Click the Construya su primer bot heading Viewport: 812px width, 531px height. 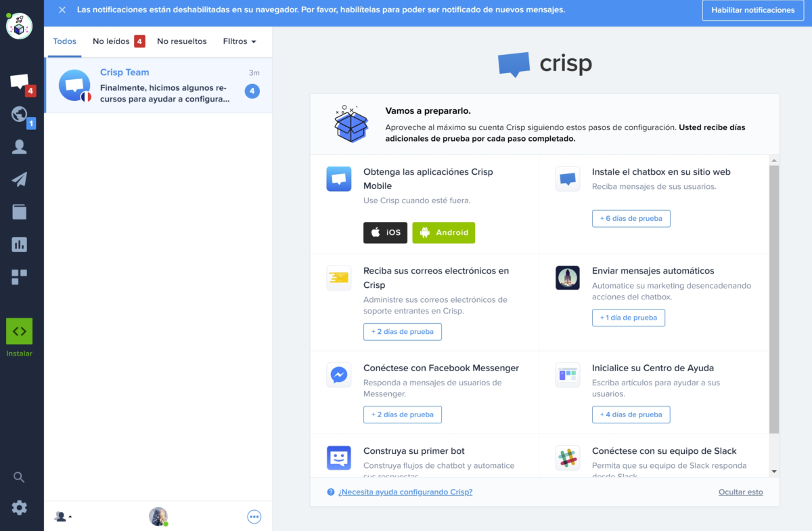pos(414,451)
